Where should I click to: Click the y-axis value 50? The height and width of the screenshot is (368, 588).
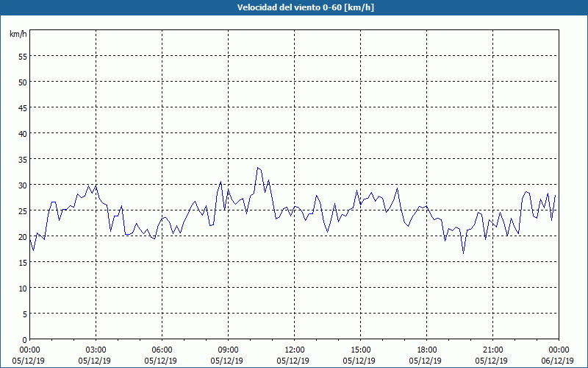point(23,82)
